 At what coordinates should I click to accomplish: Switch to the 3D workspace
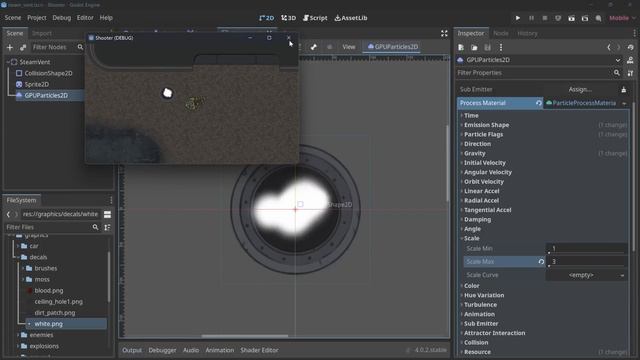(x=289, y=18)
